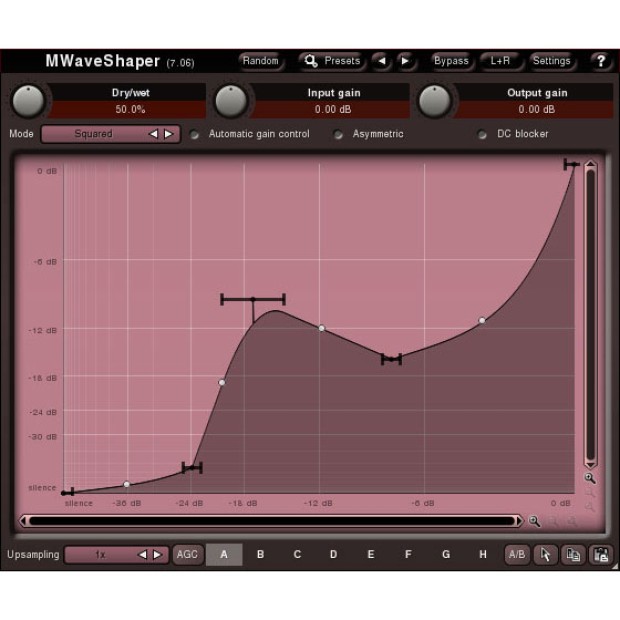The width and height of the screenshot is (620, 620).
Task: Zoom in horizontally with magnifier icon
Action: 534,521
